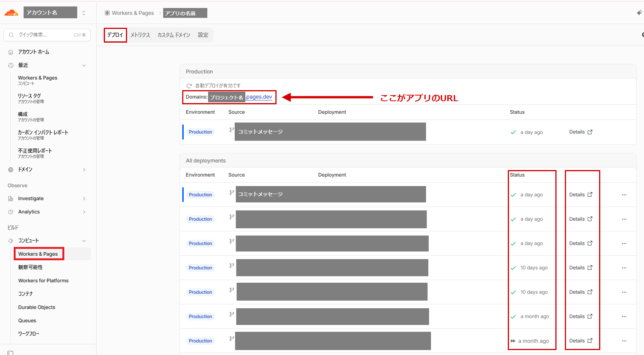Click external-link icon on second 10 days ago row
The width and height of the screenshot is (644, 355).
[x=590, y=292]
